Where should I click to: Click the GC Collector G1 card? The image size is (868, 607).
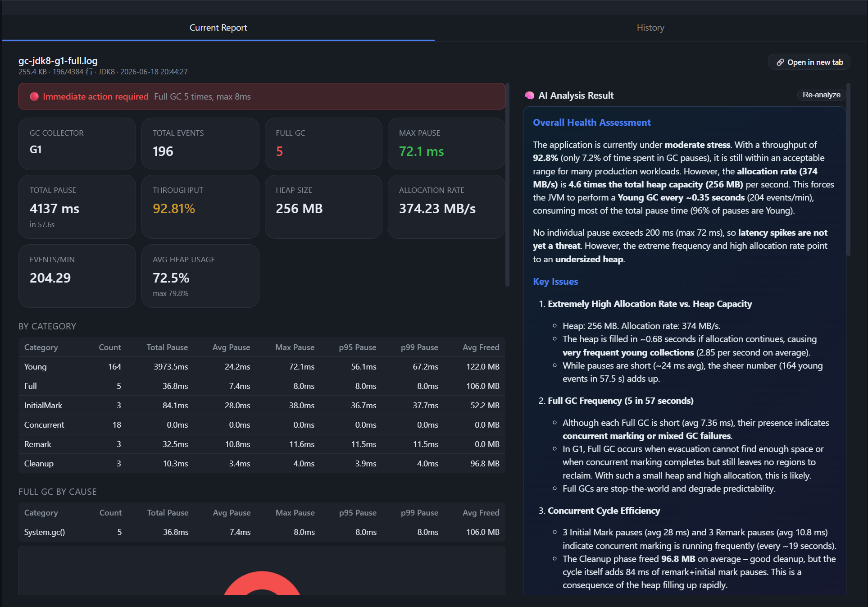click(x=77, y=143)
